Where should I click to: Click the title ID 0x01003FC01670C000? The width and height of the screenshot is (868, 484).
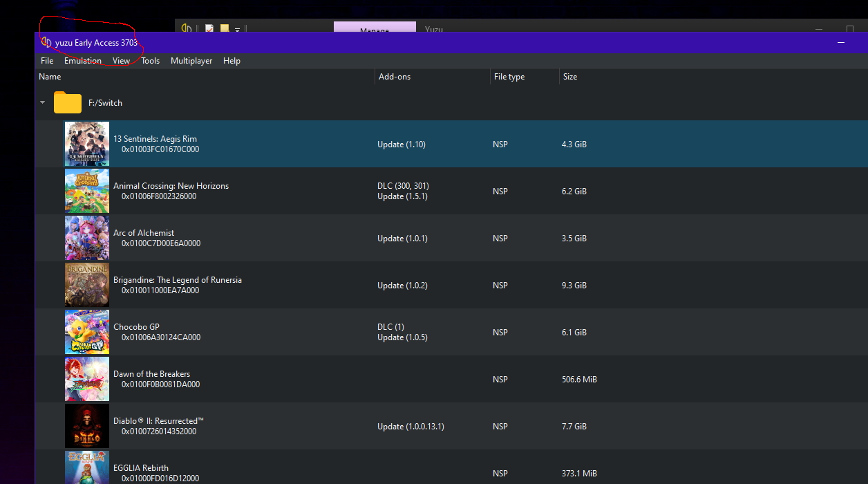click(160, 149)
